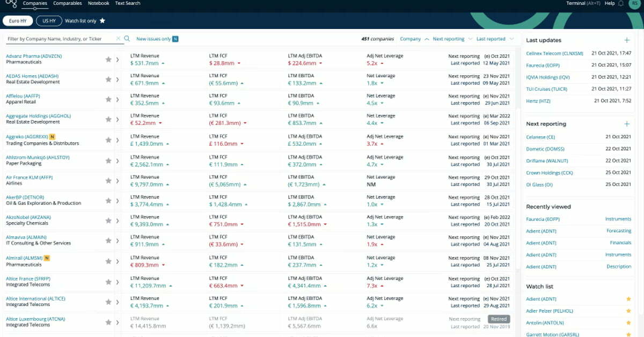Click the plus icon beside Next reporting

click(x=627, y=124)
